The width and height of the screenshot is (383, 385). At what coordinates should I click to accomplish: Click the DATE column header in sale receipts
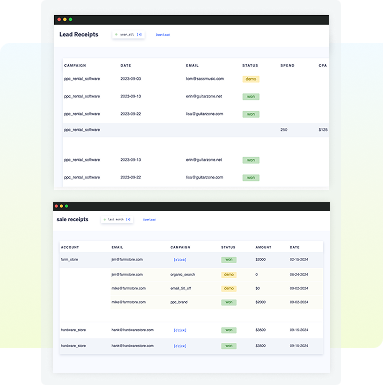coord(295,247)
